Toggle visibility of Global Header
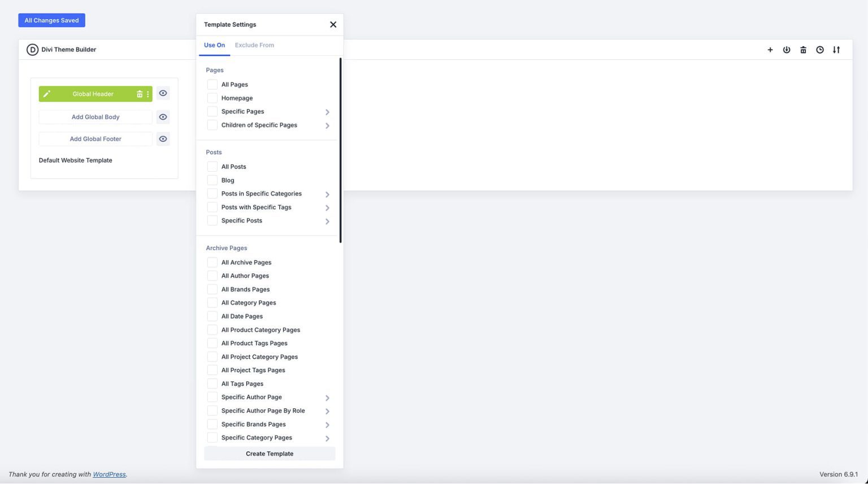868x484 pixels. pyautogui.click(x=163, y=93)
